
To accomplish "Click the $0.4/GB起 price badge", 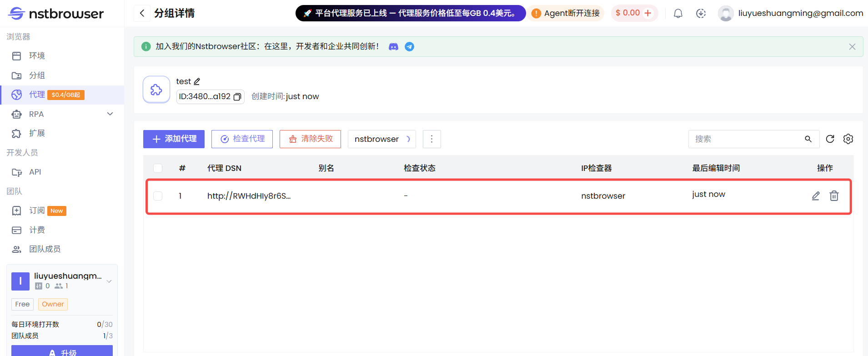I will [66, 95].
